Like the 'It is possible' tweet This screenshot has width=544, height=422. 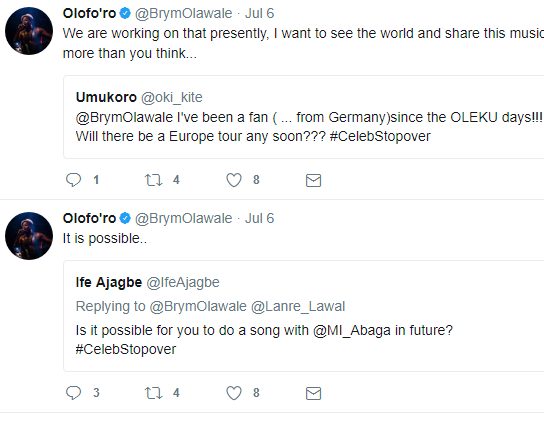234,393
